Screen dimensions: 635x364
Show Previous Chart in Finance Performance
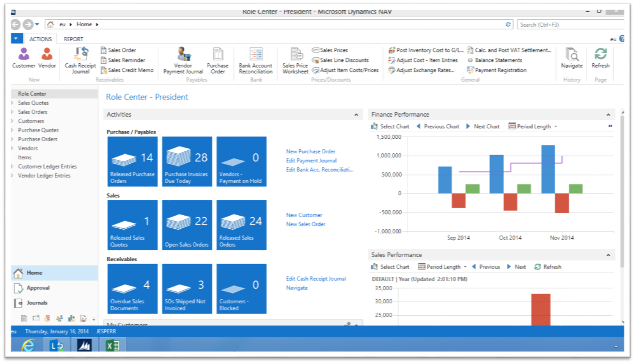[438, 127]
